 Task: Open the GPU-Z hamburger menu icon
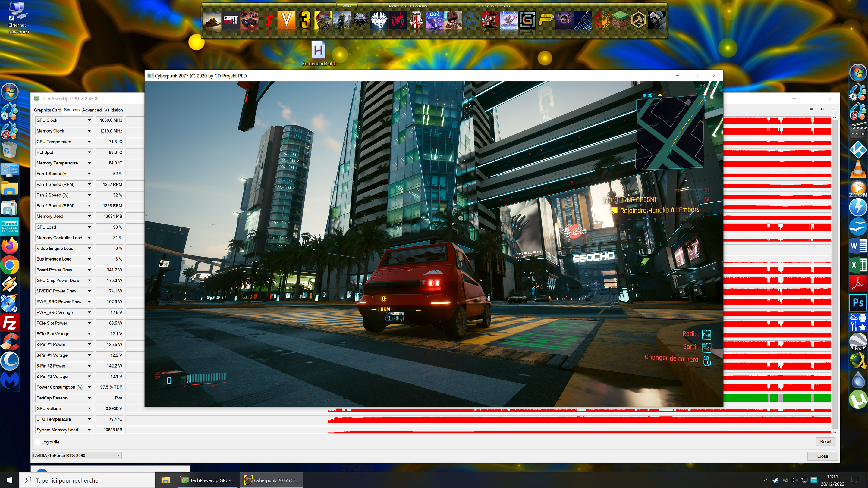pyautogui.click(x=833, y=109)
